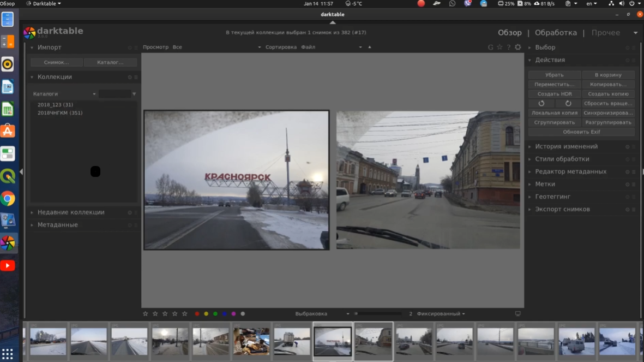This screenshot has width=644, height=362.
Task: Open the help question mark icon
Action: (508, 48)
